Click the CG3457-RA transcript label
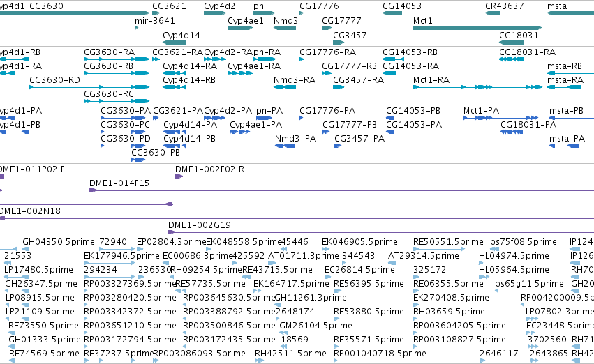 pyautogui.click(x=358, y=79)
